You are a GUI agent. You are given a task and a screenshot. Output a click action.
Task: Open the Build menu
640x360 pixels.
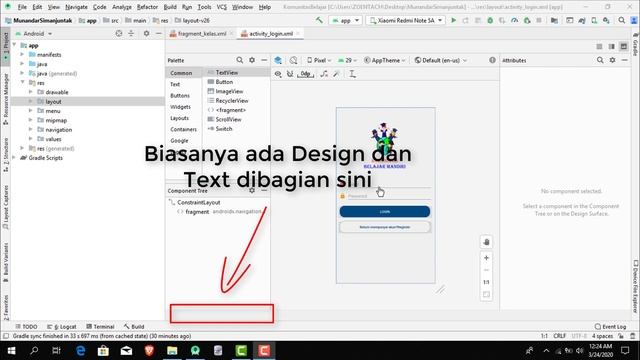(x=170, y=7)
